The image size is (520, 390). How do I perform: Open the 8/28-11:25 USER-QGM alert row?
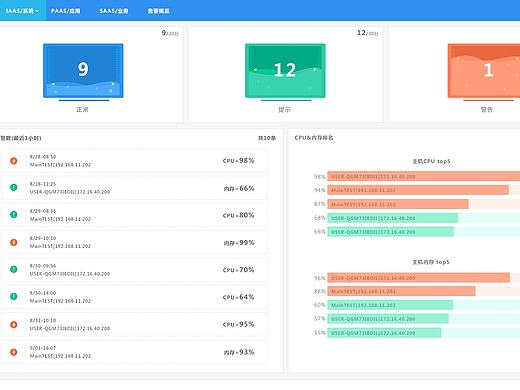point(134,188)
